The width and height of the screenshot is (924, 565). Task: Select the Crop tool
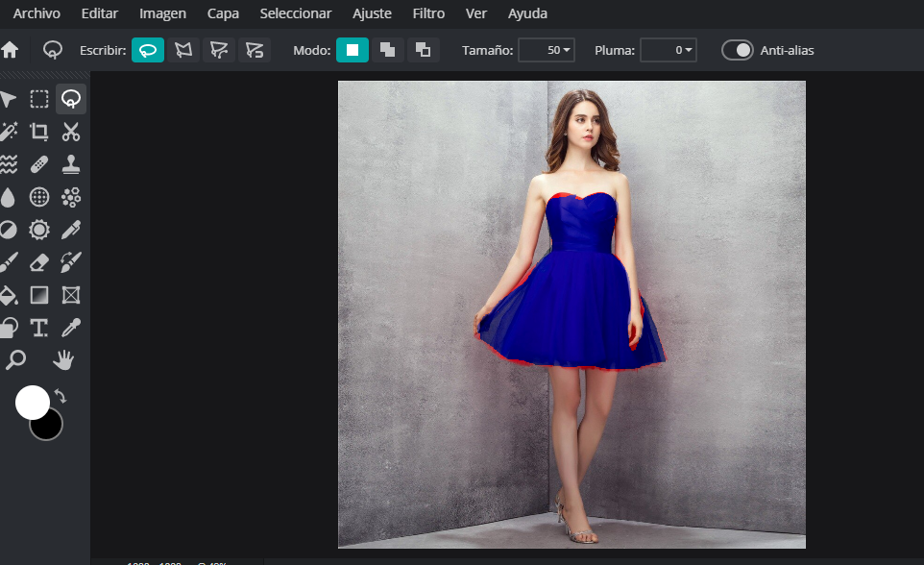[x=39, y=132]
